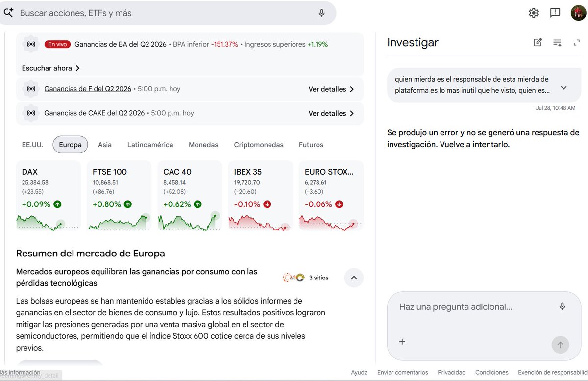Click the broadcast icon for F earnings
This screenshot has height=381, width=588.
(31, 89)
